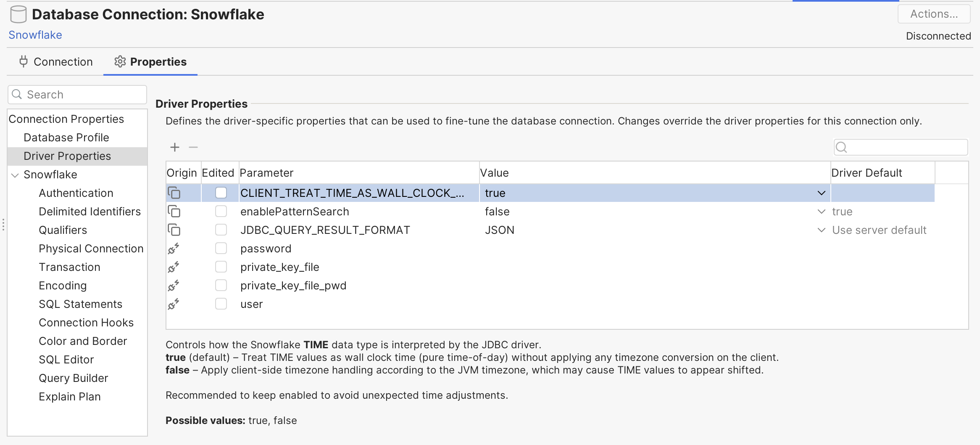Click the Origin column header

(x=183, y=173)
